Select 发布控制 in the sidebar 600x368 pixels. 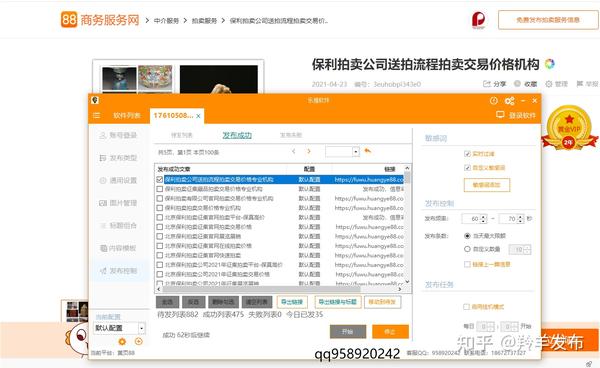coord(118,271)
